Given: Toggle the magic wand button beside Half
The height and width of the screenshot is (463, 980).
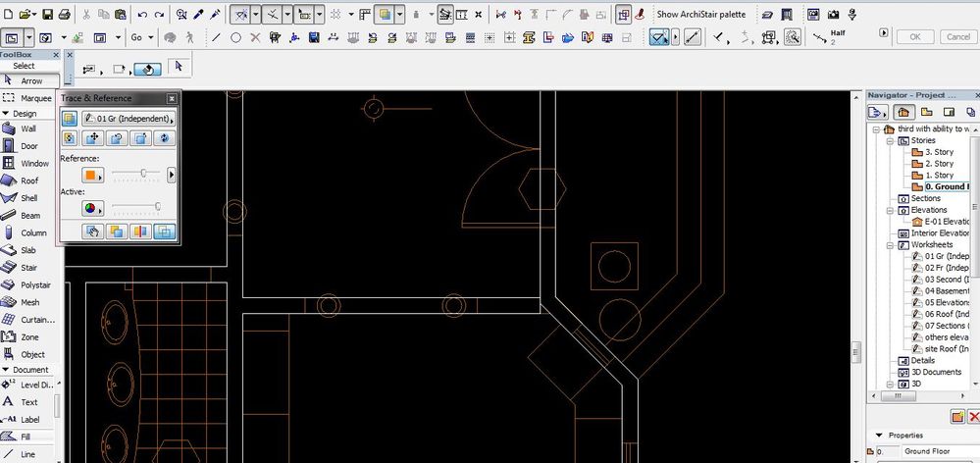Looking at the screenshot, I should (793, 37).
